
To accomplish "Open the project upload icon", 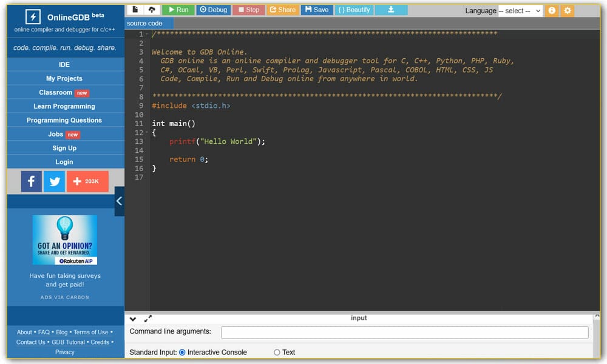I will click(x=149, y=9).
